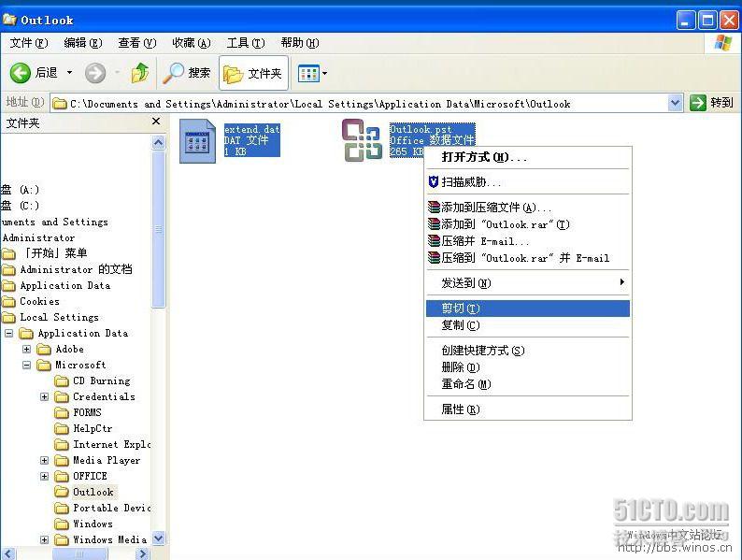Choose 剪切(T) in context menu
This screenshot has height=560, width=742.
click(x=528, y=309)
